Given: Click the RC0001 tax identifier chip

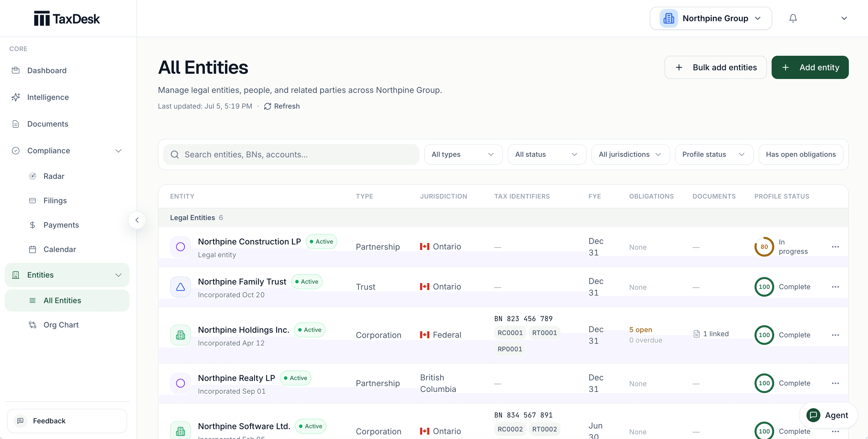Looking at the screenshot, I should click(510, 333).
